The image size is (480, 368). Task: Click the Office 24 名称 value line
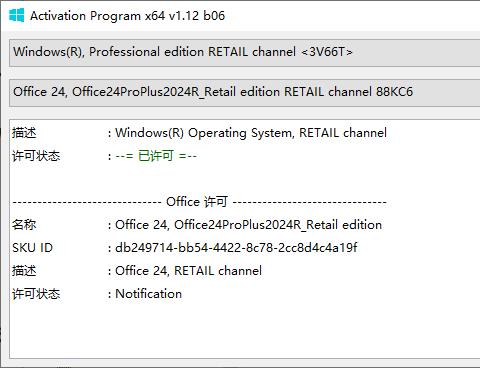(x=248, y=225)
